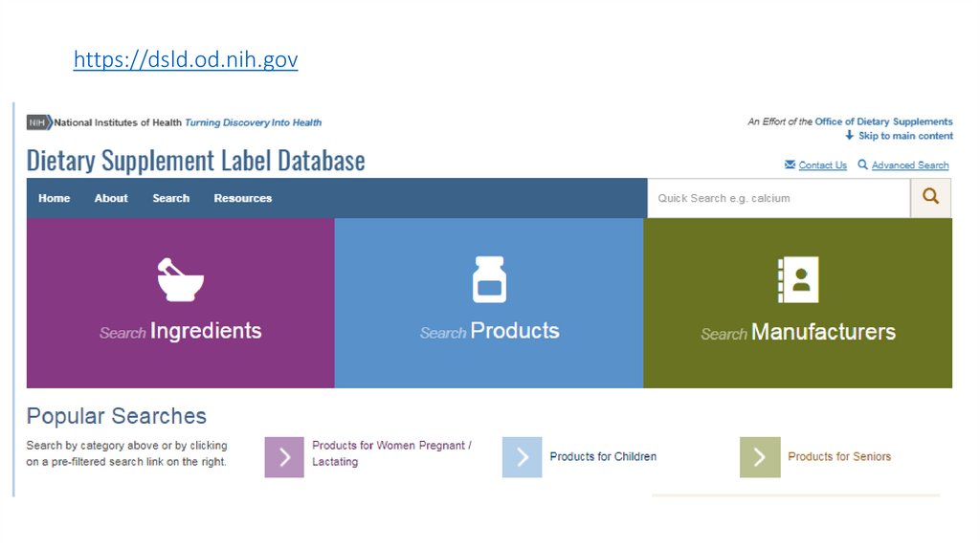
Task: Select the Search Manufacturers label
Action: pos(798,332)
